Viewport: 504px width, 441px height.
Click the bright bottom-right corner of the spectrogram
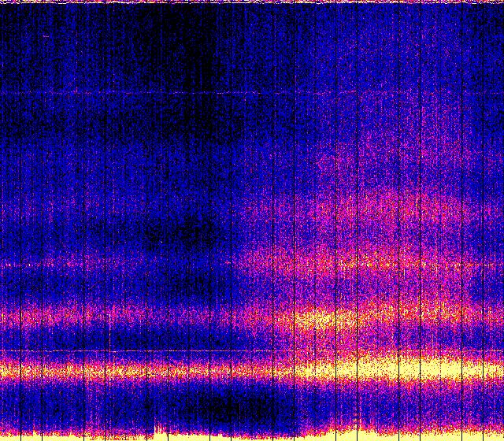pyautogui.click(x=492, y=432)
